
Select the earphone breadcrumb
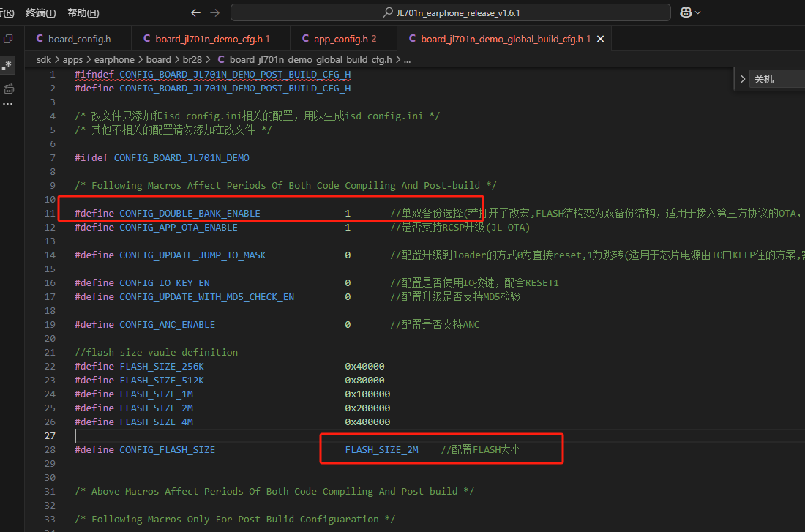114,59
